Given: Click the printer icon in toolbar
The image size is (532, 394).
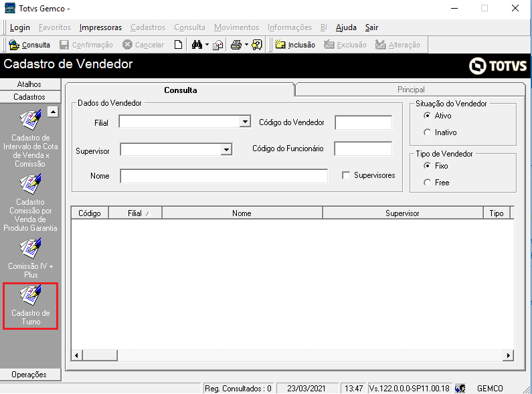Looking at the screenshot, I should pos(236,45).
